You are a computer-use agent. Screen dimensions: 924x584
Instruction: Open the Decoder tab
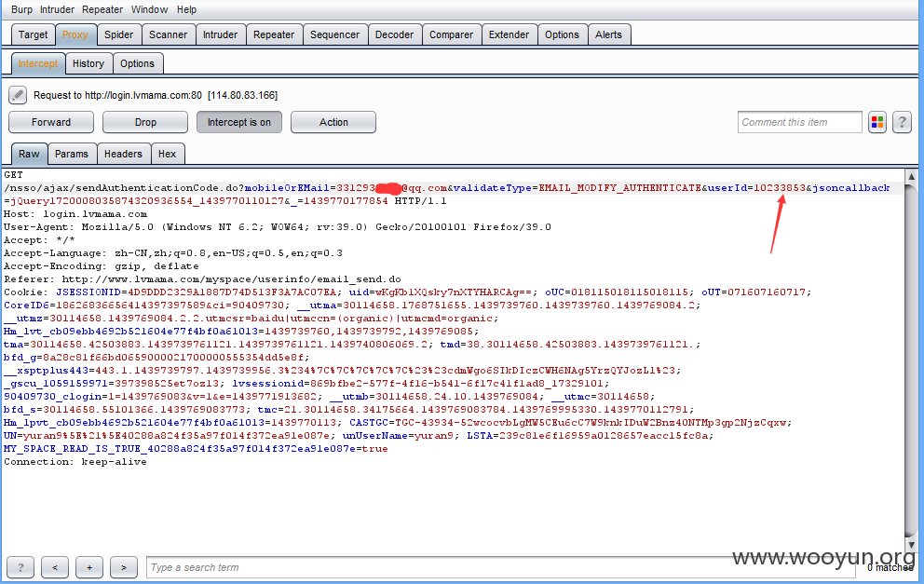coord(394,34)
